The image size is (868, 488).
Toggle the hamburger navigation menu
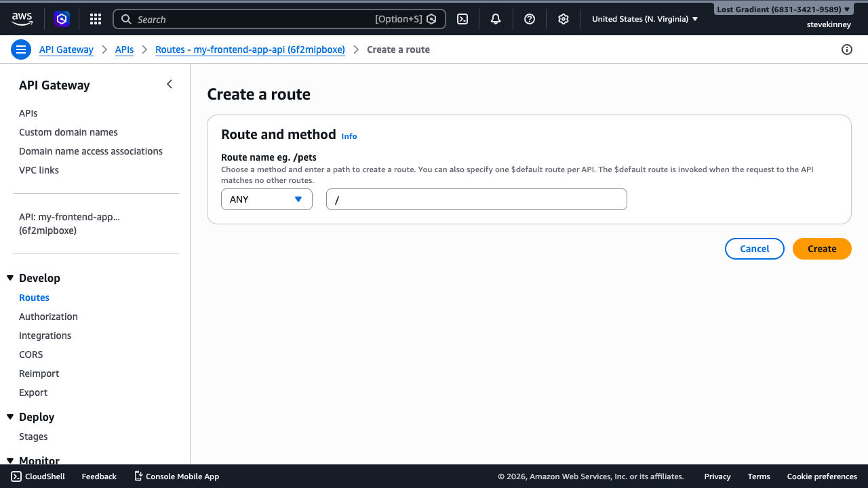click(x=21, y=49)
